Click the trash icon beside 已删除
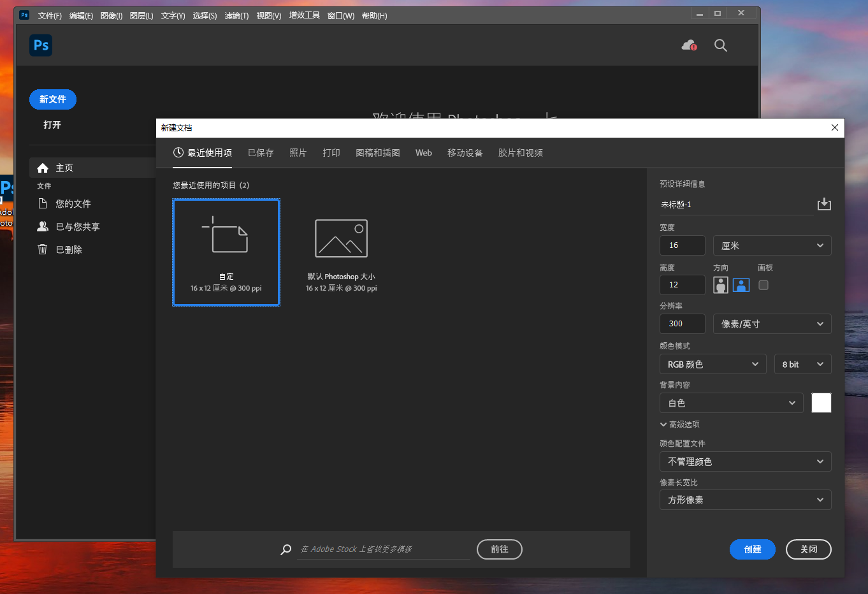 [x=43, y=249]
